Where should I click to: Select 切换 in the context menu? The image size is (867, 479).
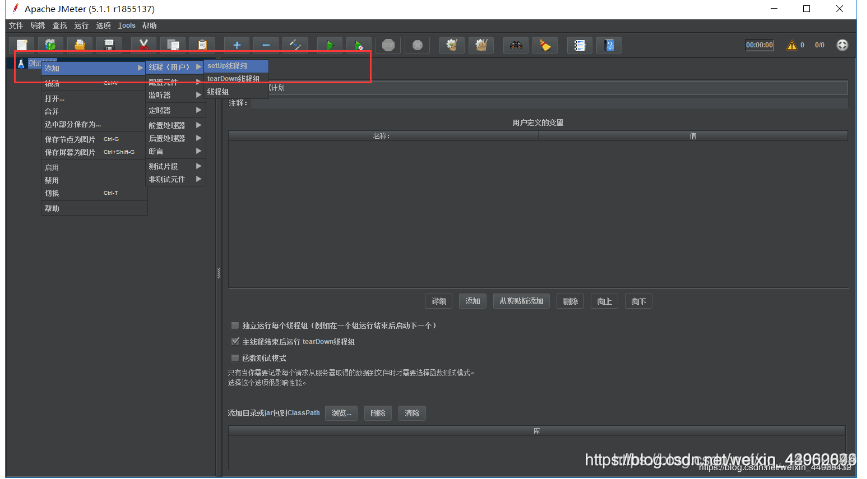click(93, 193)
